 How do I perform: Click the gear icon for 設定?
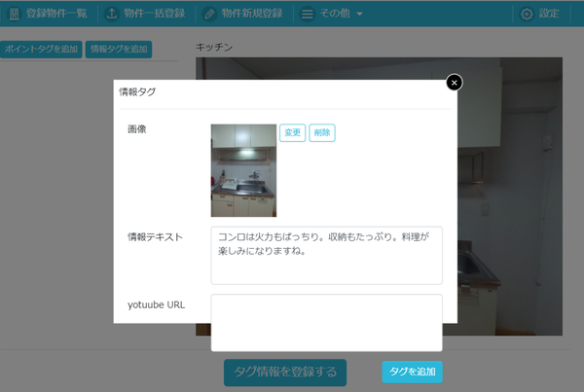click(527, 14)
